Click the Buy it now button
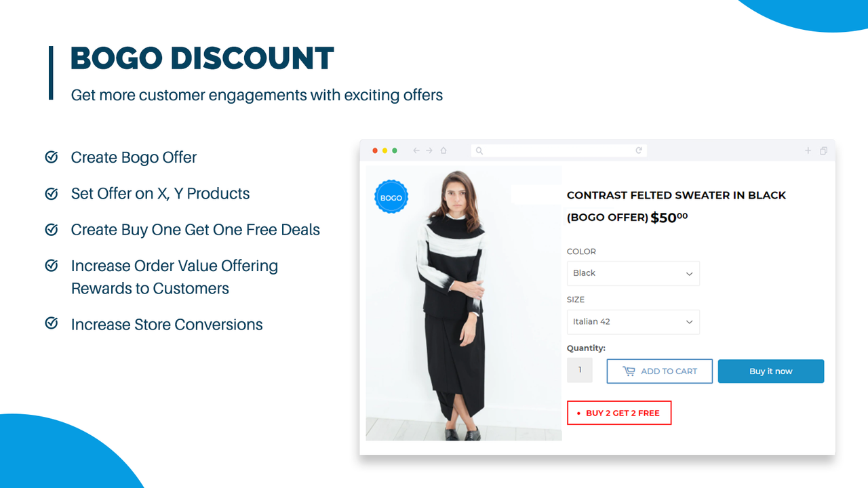The image size is (868, 488). click(770, 371)
